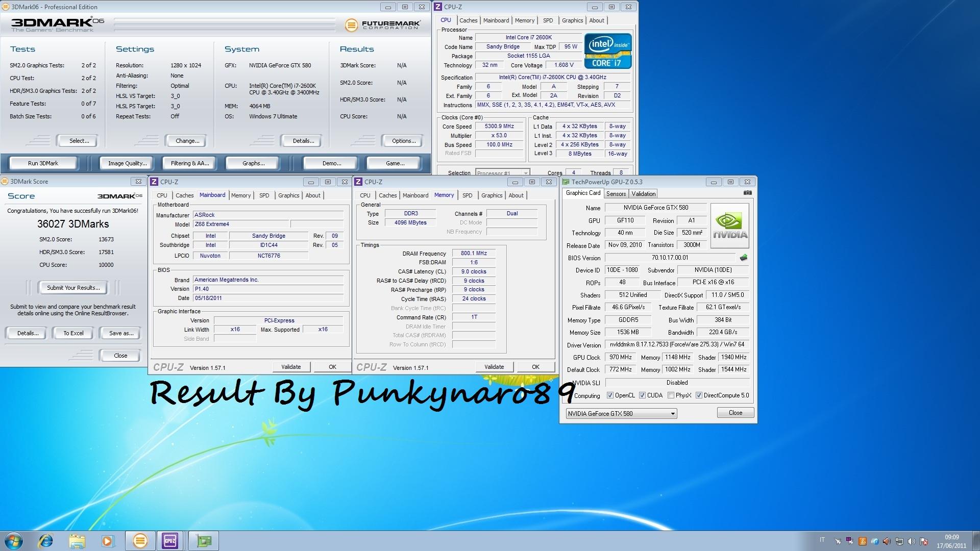Click the orange speaker audio manager tray icon

tap(887, 541)
